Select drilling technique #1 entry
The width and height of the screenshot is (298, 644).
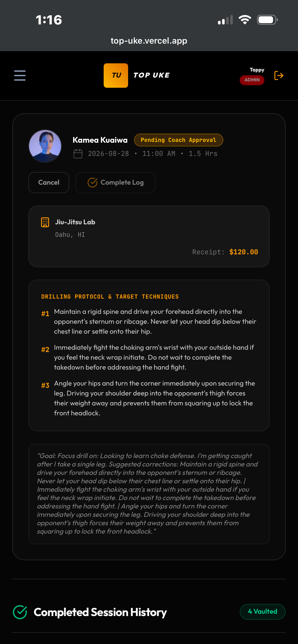149,321
